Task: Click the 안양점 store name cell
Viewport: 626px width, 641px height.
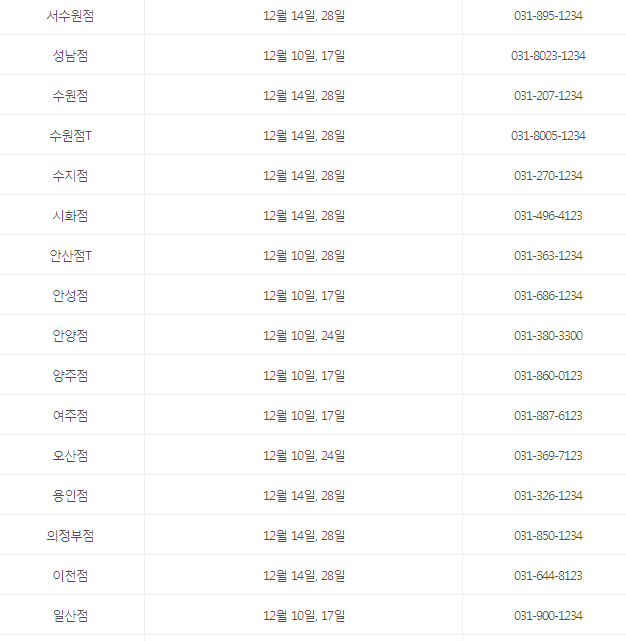Action: click(72, 336)
